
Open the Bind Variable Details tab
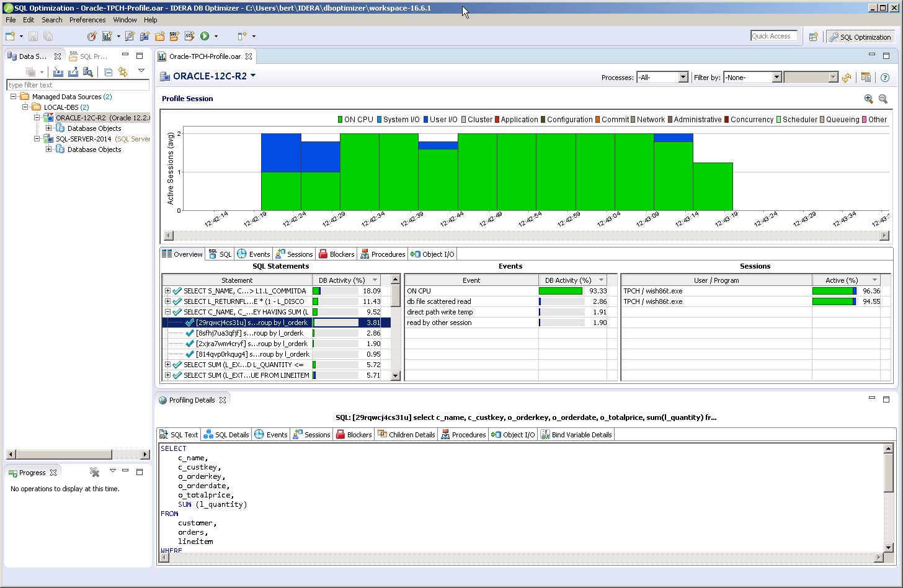576,435
